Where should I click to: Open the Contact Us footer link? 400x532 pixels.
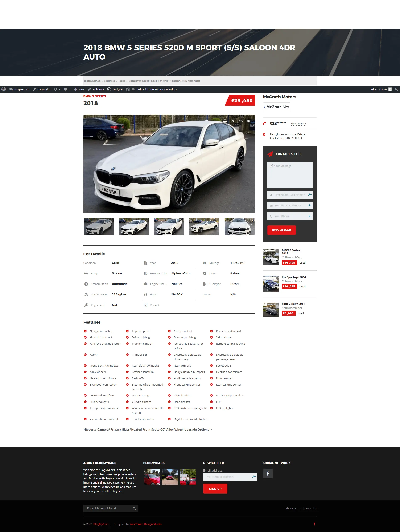click(309, 508)
